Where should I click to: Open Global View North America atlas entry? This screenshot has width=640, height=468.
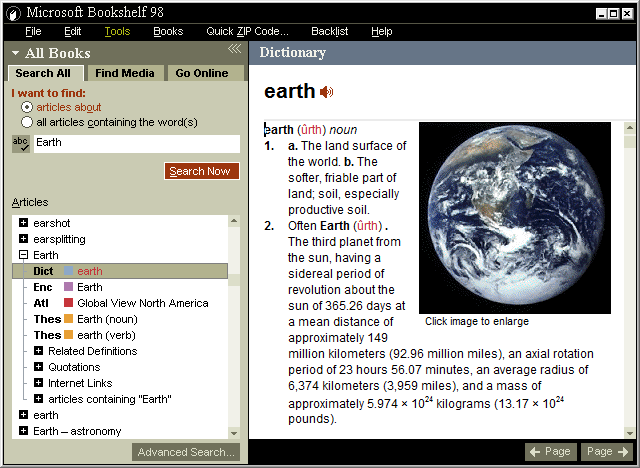(142, 303)
